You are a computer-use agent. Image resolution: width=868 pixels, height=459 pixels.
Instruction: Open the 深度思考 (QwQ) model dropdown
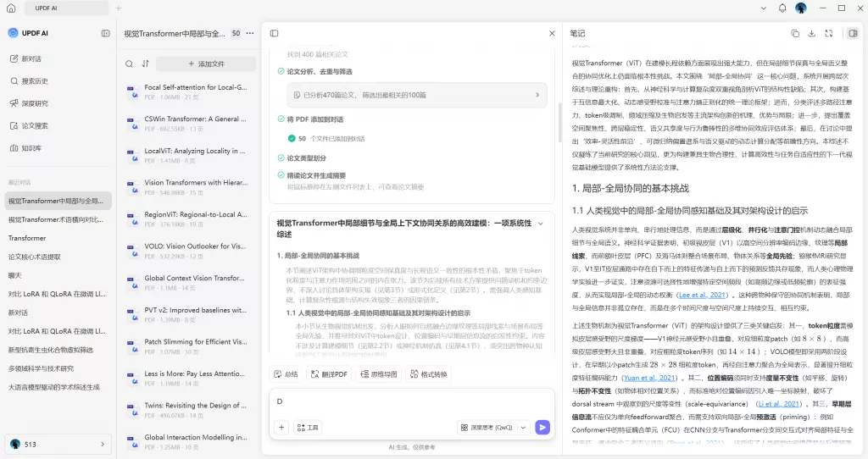494,428
